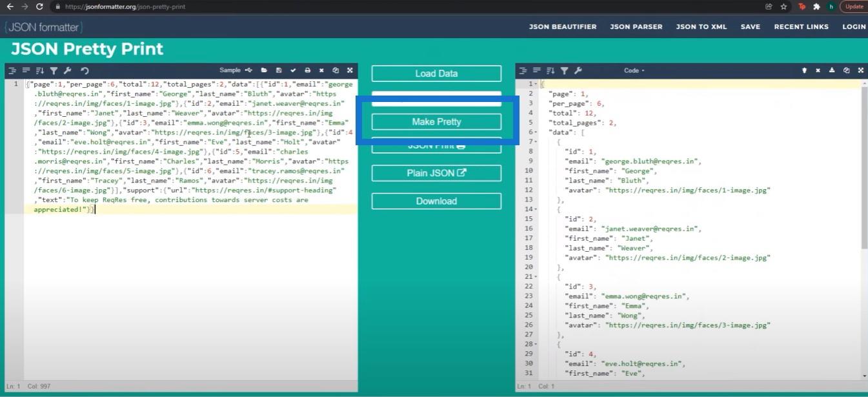Viewport: 868px width, 397px height.
Task: Click "total_pages": 2 line in output
Action: [x=582, y=123]
